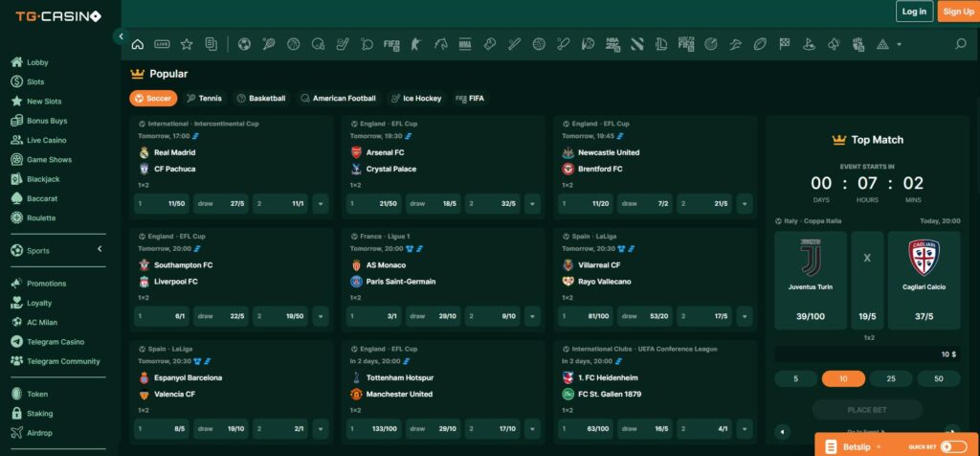This screenshot has width=980, height=456.
Task: Choose the 25 stake amount chip
Action: 891,378
